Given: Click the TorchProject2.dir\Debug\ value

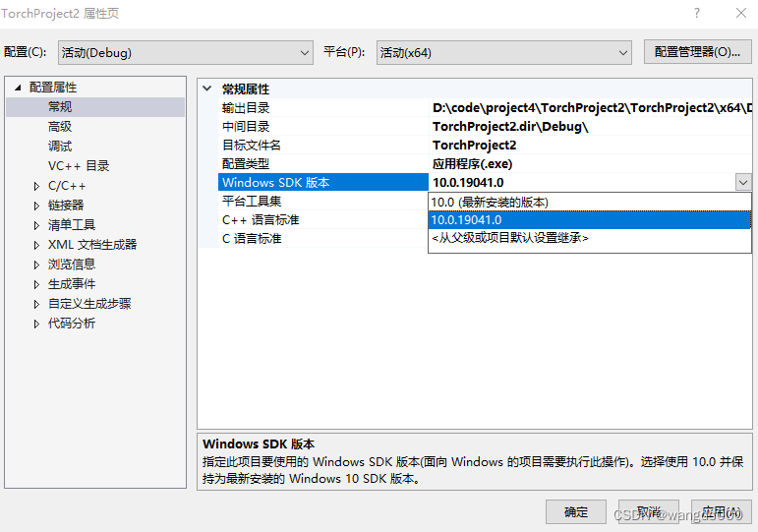Looking at the screenshot, I should coord(510,127).
